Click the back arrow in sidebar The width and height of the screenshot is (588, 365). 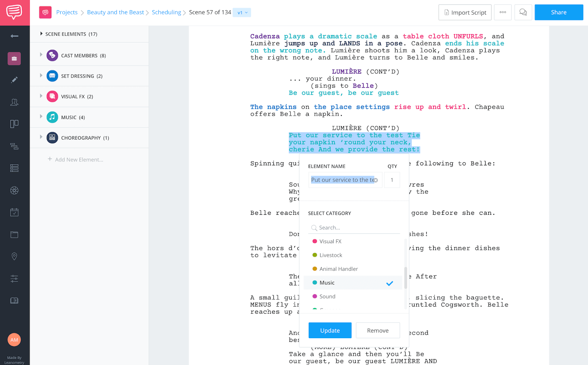(x=14, y=36)
